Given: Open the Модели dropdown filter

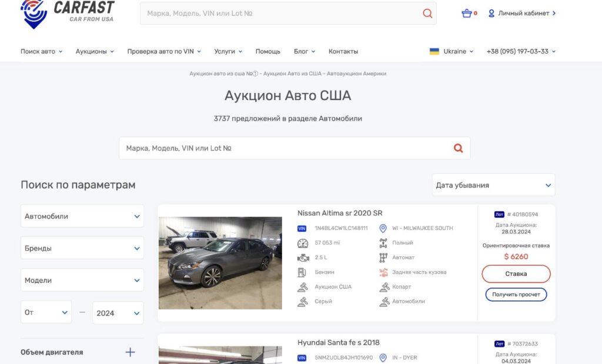Looking at the screenshot, I should [x=82, y=280].
